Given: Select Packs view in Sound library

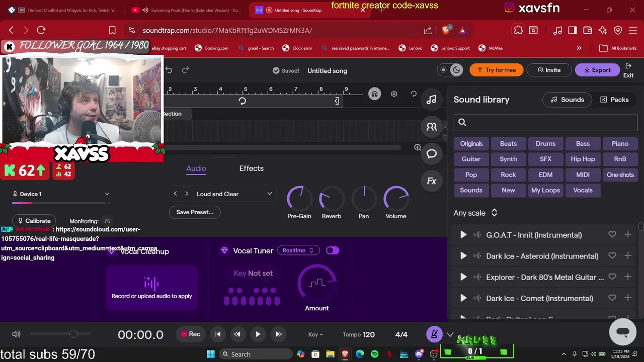Looking at the screenshot, I should point(614,100).
